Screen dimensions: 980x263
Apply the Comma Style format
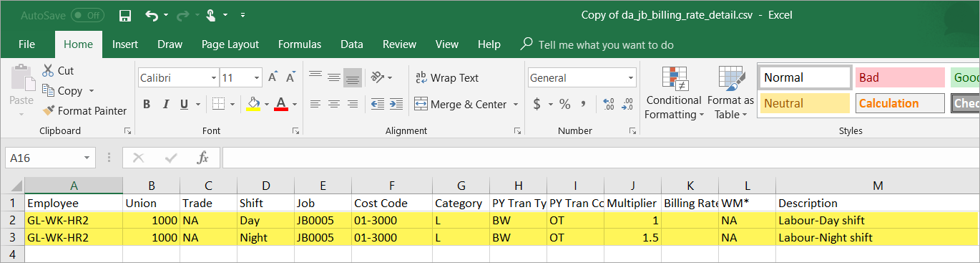tap(584, 105)
